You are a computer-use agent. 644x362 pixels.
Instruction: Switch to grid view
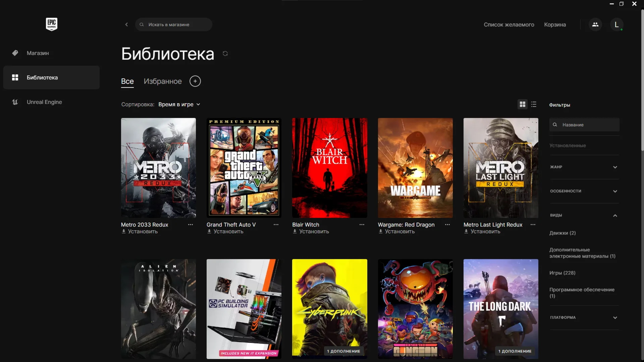pyautogui.click(x=522, y=105)
